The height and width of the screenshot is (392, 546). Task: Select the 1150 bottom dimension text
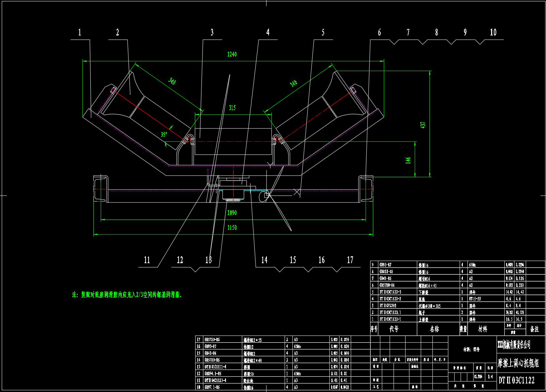232,228
